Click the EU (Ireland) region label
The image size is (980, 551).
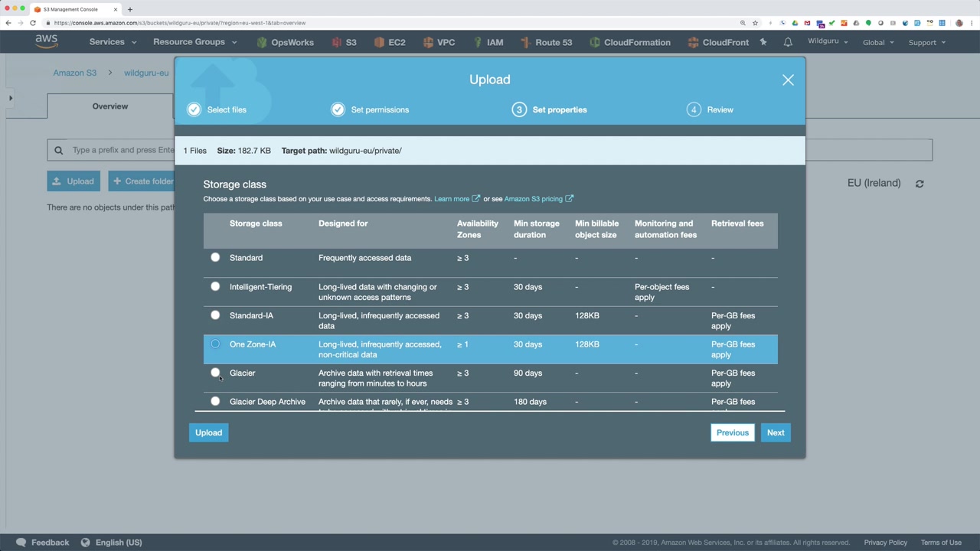pyautogui.click(x=874, y=184)
